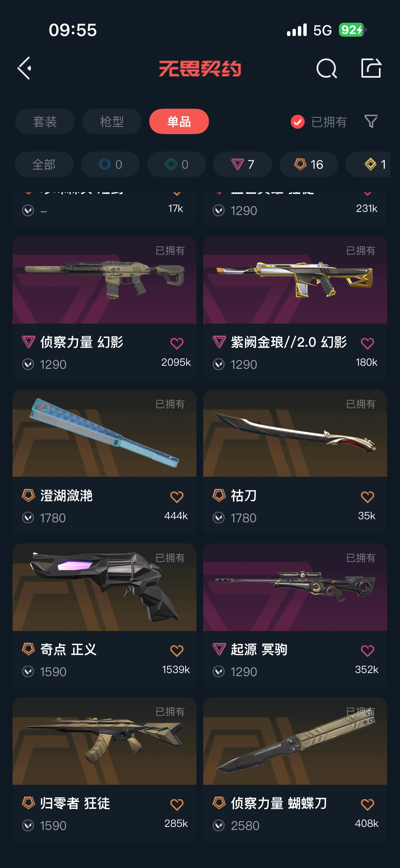Like the 澄湖潋滟 heart icon
This screenshot has width=400, height=868.
coord(177,497)
